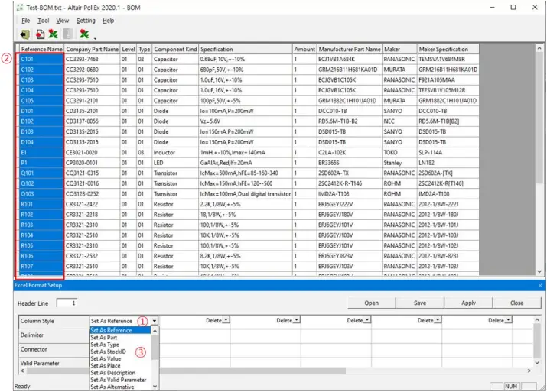
Task: Open the toolbar options small arrow
Action: pos(95,38)
